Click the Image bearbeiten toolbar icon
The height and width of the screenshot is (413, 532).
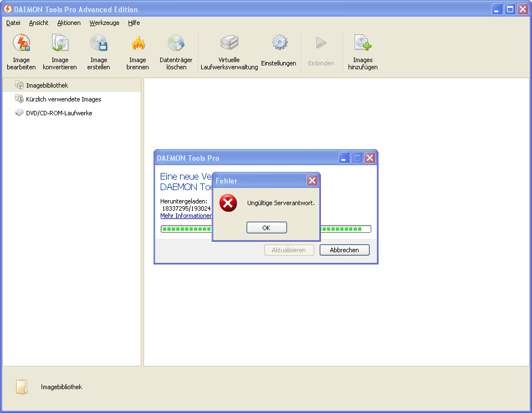21,43
